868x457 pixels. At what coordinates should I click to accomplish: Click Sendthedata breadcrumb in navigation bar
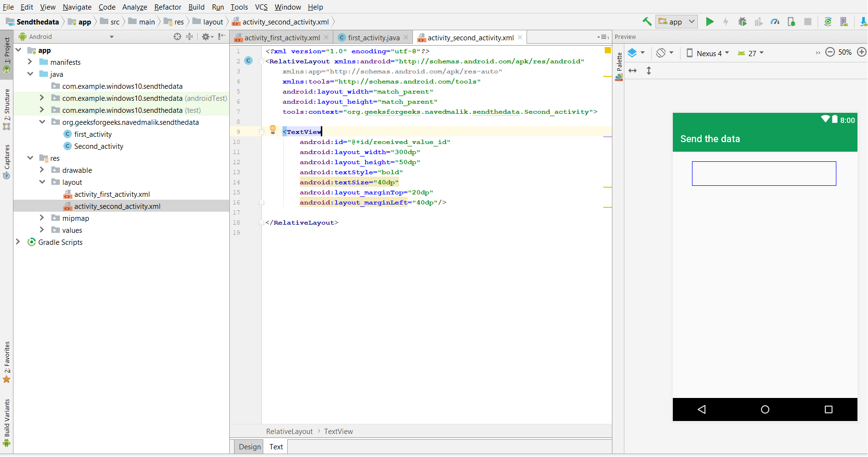33,22
